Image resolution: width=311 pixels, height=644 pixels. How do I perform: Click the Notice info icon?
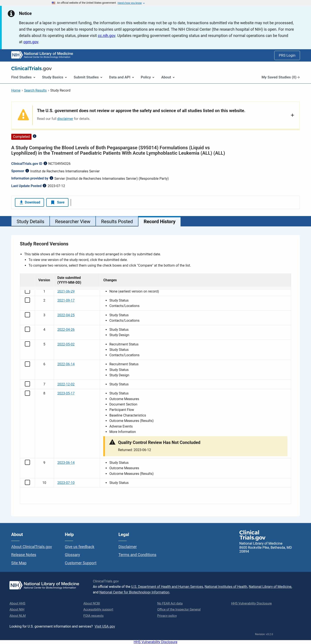coord(11,13)
